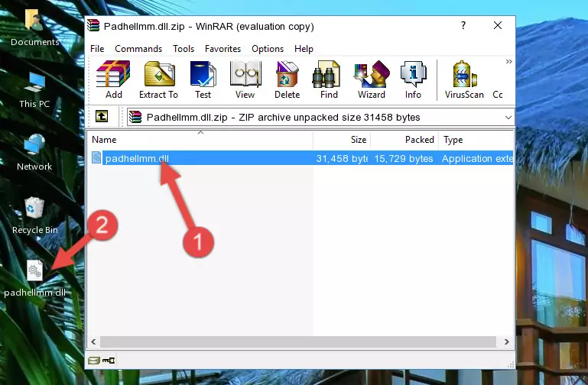588x385 pixels.
Task: Select the Recycle Bin desktop icon
Action: 35,215
